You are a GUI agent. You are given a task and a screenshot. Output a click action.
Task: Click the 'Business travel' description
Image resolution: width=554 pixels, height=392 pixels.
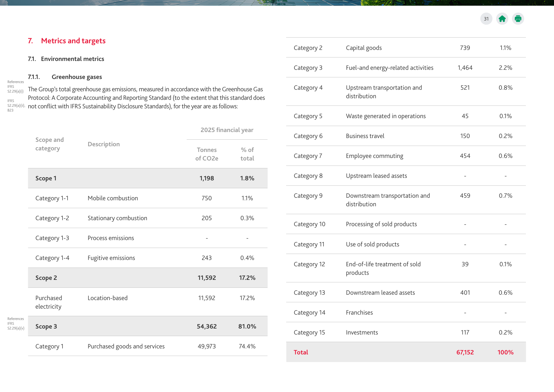tap(365, 136)
